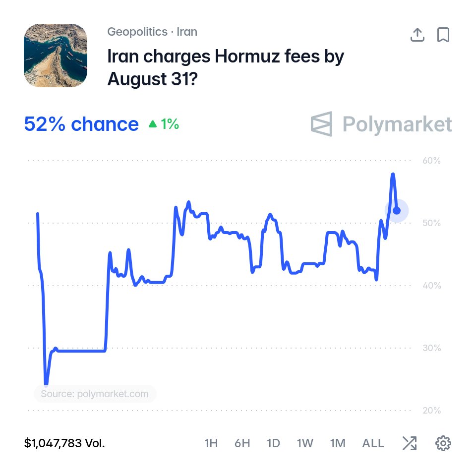The image size is (476, 476).
Task: Open the Strait of Hormuz market thumbnail
Action: click(x=56, y=56)
